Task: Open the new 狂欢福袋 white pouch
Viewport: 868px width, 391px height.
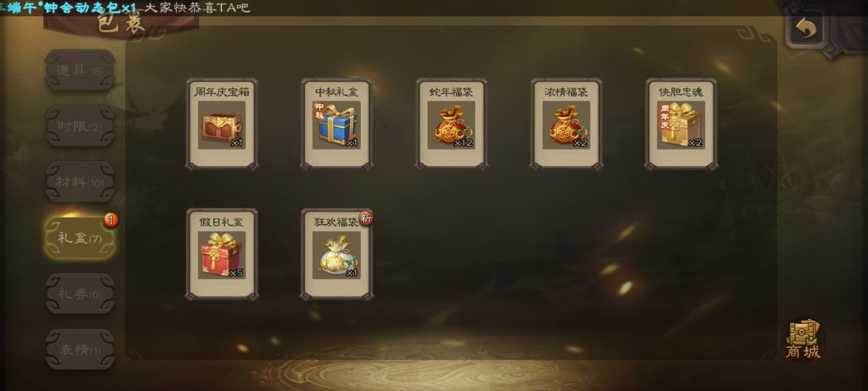Action: pyautogui.click(x=336, y=254)
